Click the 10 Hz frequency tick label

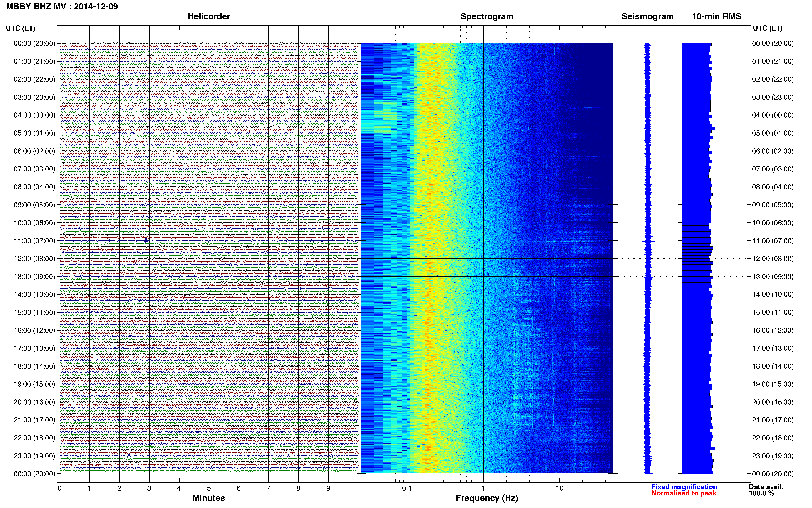(559, 488)
